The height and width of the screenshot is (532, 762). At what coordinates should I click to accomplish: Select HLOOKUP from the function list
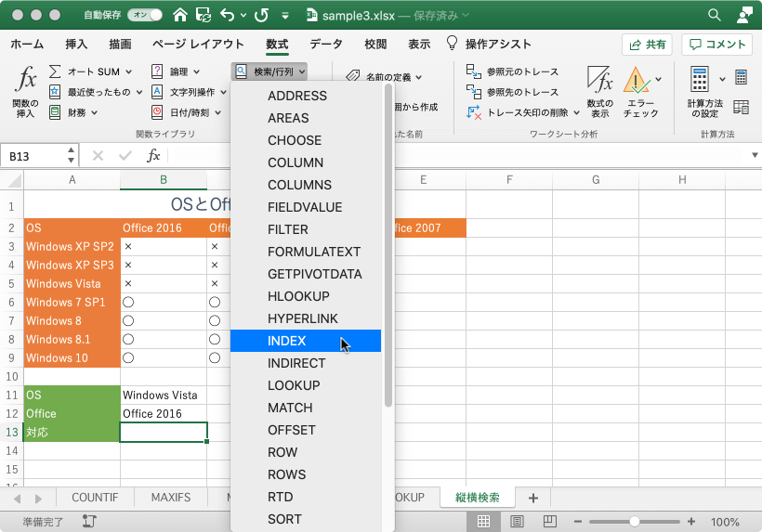click(x=306, y=296)
